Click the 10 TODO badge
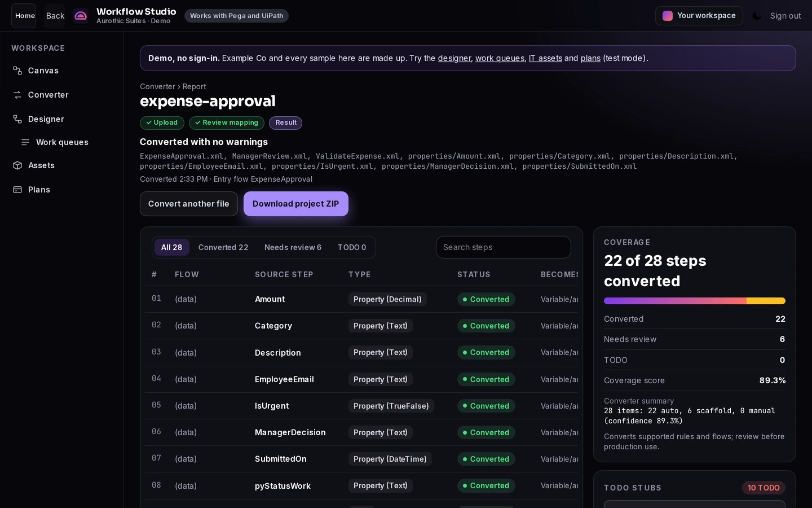The width and height of the screenshot is (812, 508). click(764, 488)
